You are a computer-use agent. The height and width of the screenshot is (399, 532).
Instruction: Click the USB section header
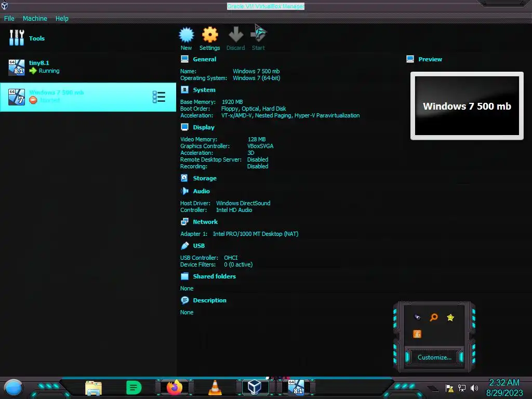pyautogui.click(x=199, y=246)
